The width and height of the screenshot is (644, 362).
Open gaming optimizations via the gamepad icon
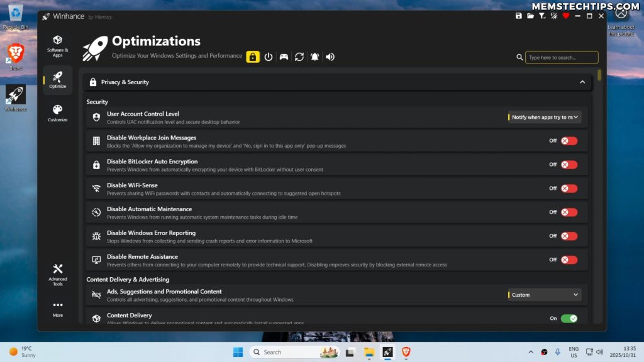284,57
